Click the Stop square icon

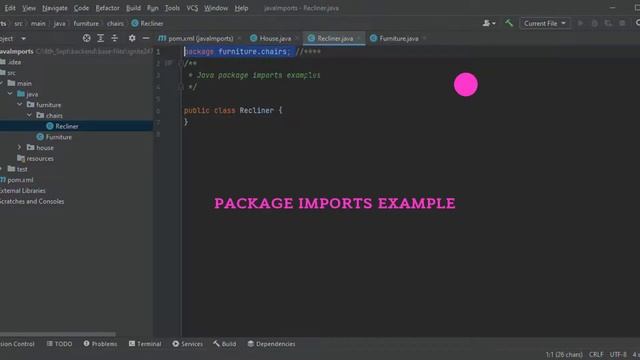pos(622,23)
